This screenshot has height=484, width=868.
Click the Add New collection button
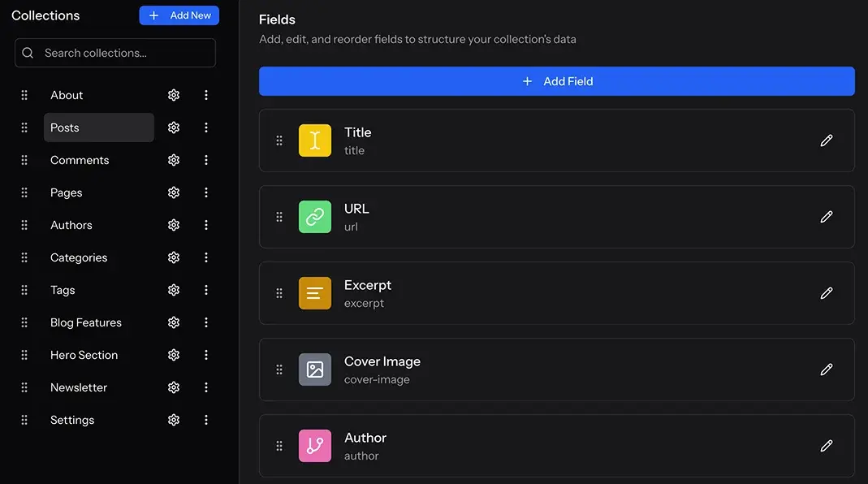179,15
